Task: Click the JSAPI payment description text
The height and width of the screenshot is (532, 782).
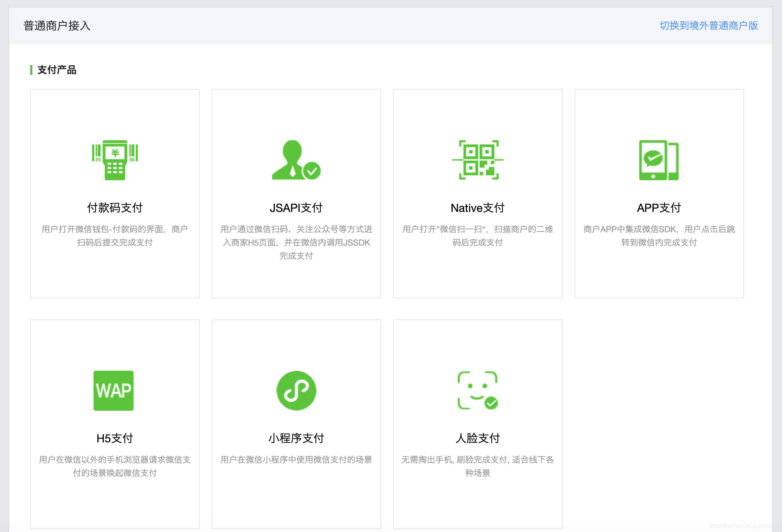Action: (x=296, y=242)
